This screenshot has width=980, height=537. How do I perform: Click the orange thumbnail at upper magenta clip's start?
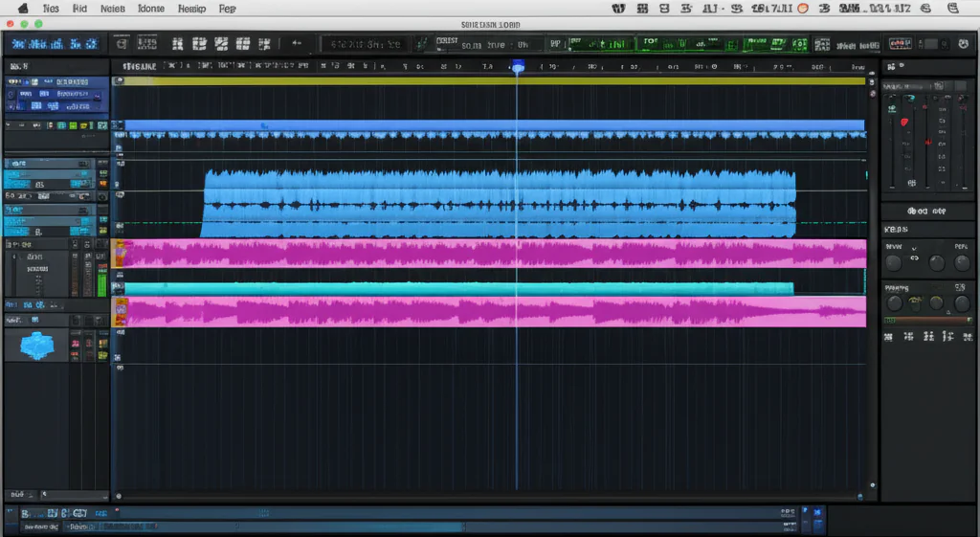(119, 254)
